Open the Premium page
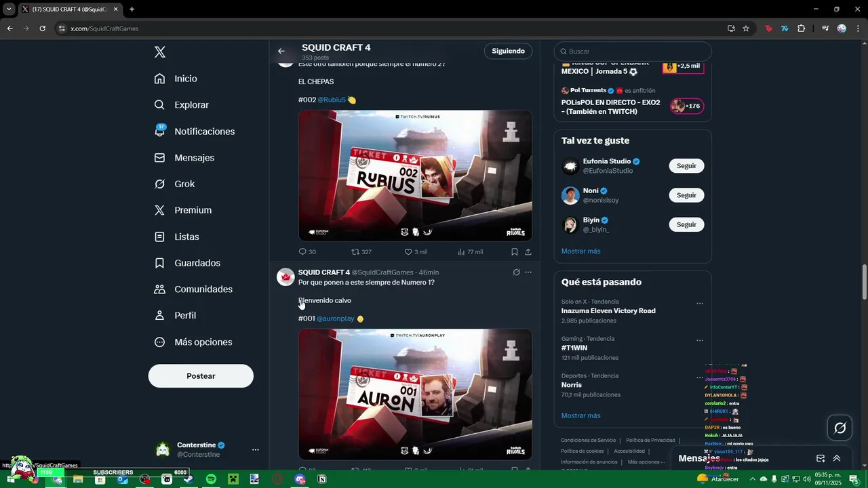Viewport: 868px width, 488px height. (182, 210)
